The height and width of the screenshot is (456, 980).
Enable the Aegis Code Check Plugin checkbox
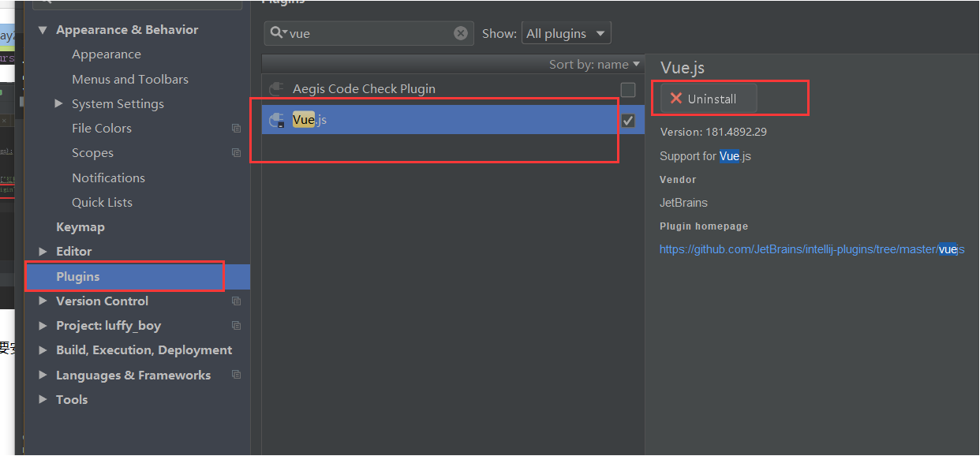pyautogui.click(x=628, y=89)
